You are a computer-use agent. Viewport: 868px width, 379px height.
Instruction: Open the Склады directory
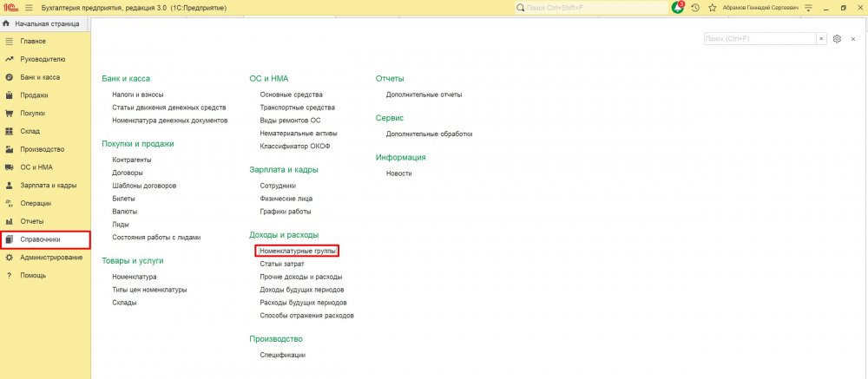(124, 303)
